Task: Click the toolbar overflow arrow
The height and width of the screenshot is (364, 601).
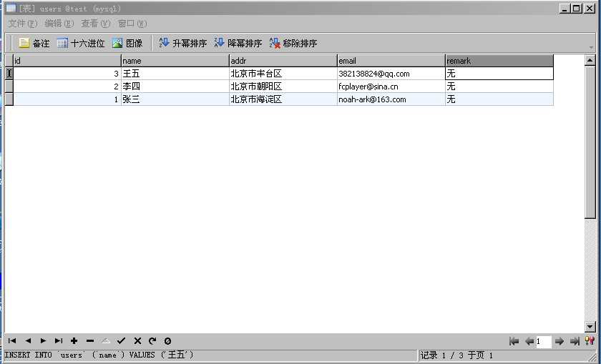Action: coord(592,47)
